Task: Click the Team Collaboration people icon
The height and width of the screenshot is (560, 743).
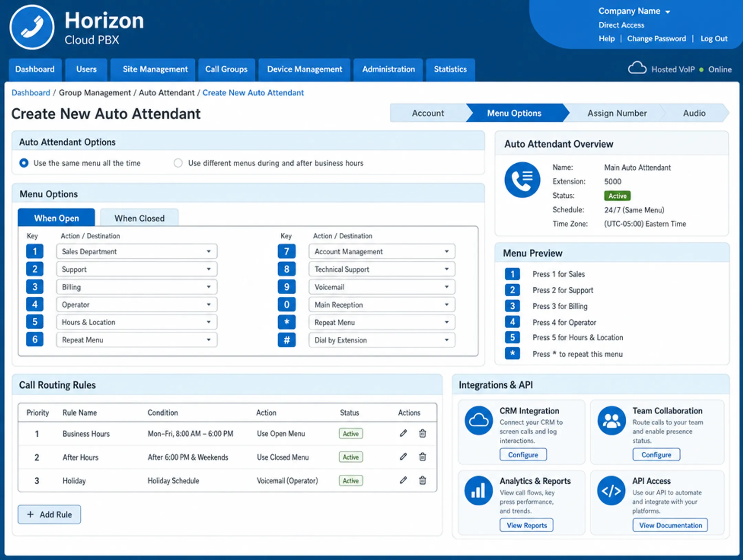Action: (612, 420)
